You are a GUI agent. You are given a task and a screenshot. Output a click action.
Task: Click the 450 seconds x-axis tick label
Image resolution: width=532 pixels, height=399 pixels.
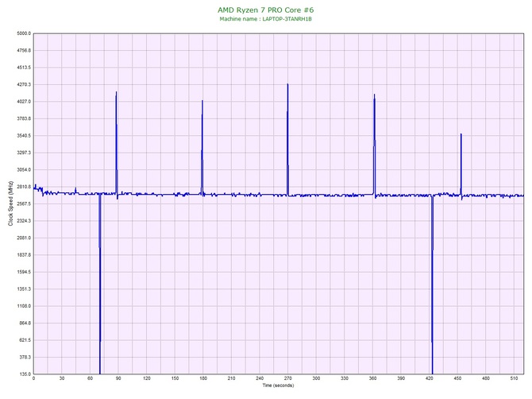coord(457,378)
